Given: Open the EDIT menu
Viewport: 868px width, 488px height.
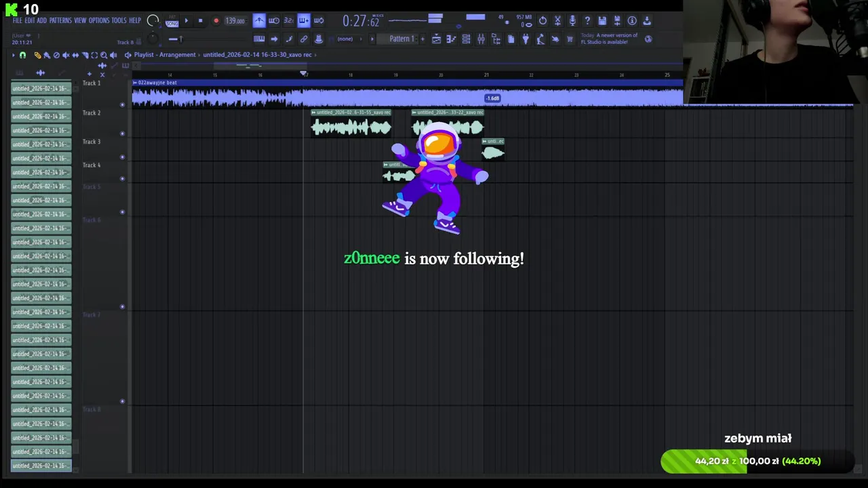Looking at the screenshot, I should click(30, 20).
